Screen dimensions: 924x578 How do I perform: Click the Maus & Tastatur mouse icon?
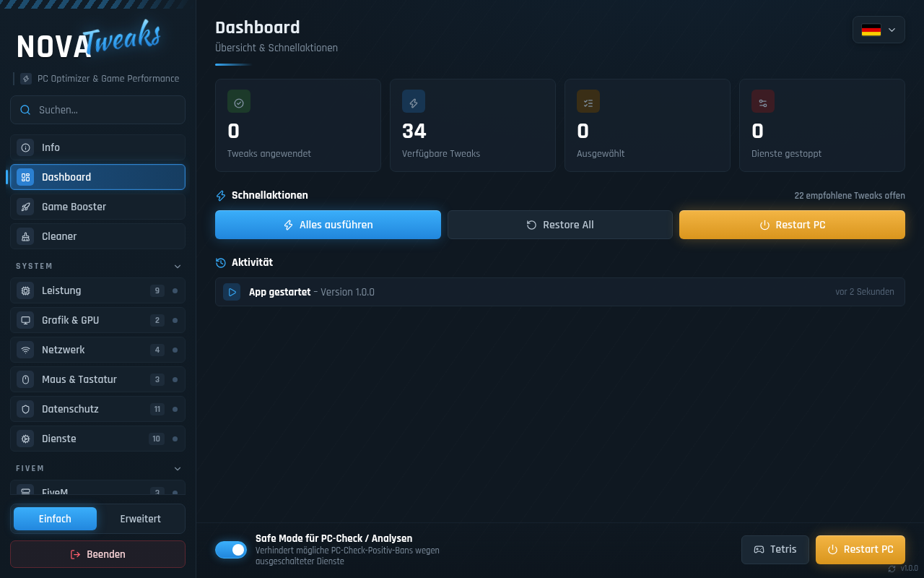(x=26, y=379)
